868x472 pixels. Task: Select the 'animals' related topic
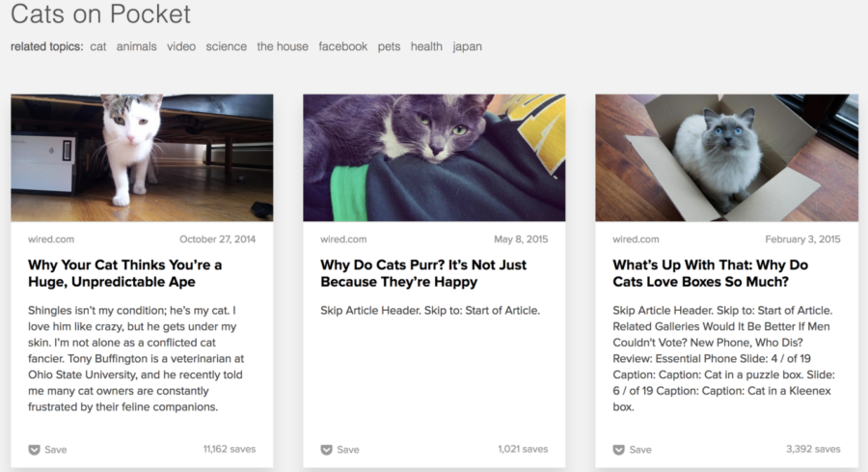click(x=136, y=46)
